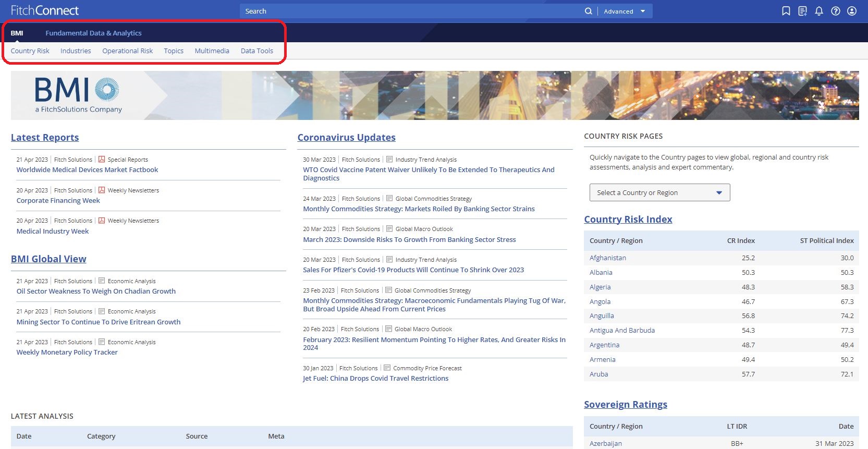Open the Sovereign Ratings heading link

(x=625, y=404)
